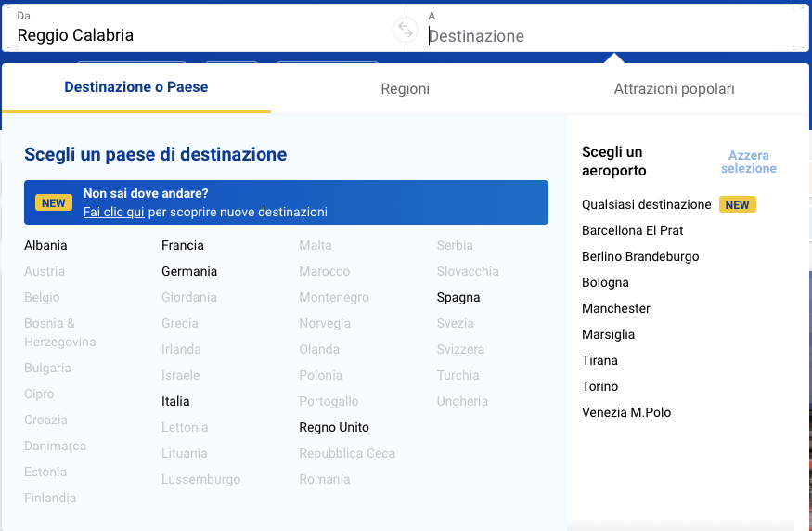This screenshot has width=812, height=531.
Task: Open the Attrazioni popolari tab
Action: [x=674, y=89]
